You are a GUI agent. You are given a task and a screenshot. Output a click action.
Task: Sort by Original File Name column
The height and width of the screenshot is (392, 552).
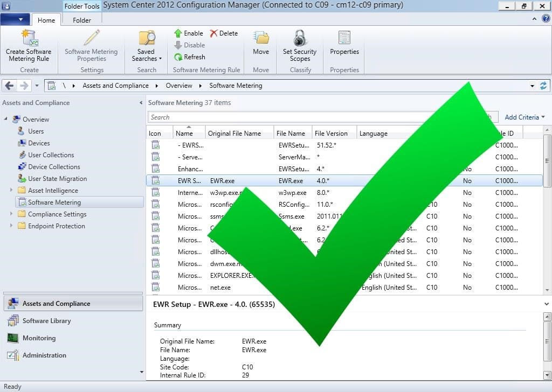(239, 133)
